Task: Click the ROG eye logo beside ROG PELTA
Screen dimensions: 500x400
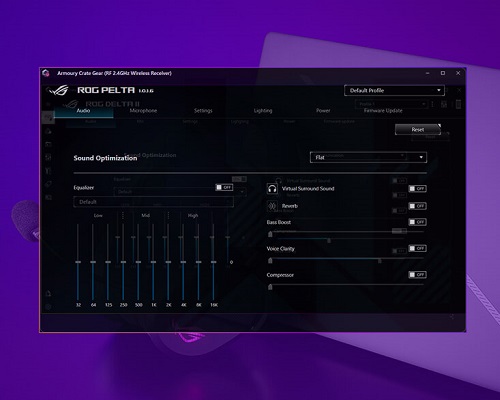Action: [58, 90]
